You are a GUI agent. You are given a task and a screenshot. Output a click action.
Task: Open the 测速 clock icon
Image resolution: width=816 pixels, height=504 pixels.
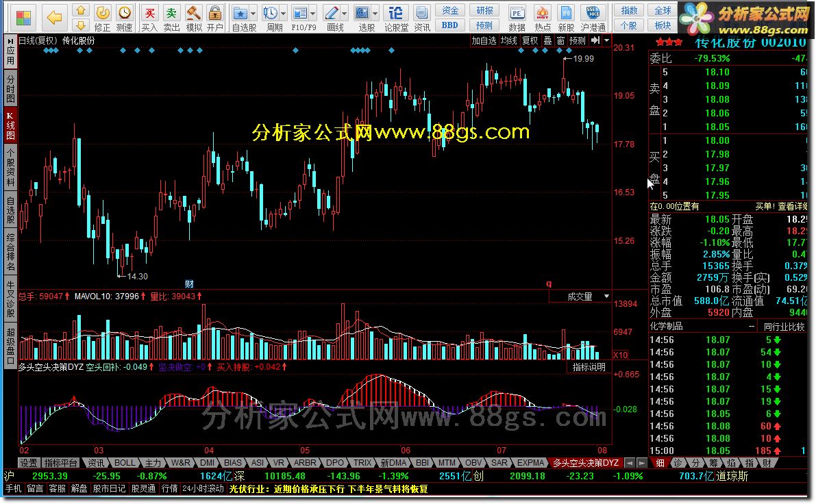125,14
